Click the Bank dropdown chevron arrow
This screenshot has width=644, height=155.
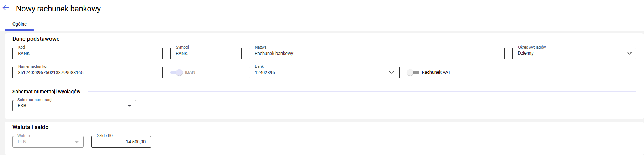(391, 72)
